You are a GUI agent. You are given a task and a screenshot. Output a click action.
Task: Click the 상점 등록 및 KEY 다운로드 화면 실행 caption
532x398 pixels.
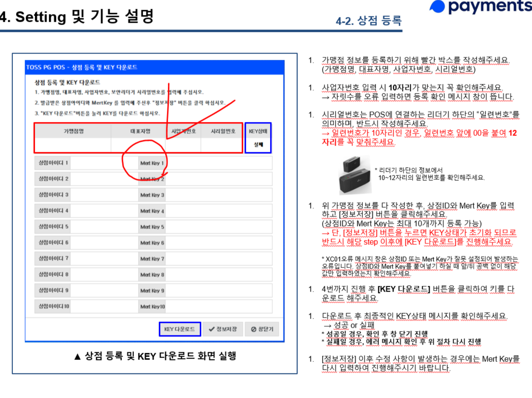click(x=155, y=356)
